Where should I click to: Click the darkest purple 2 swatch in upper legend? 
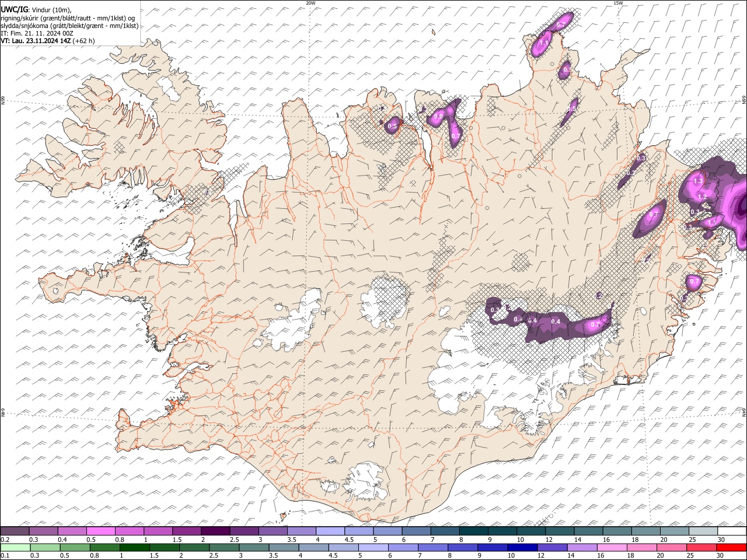coord(215,531)
